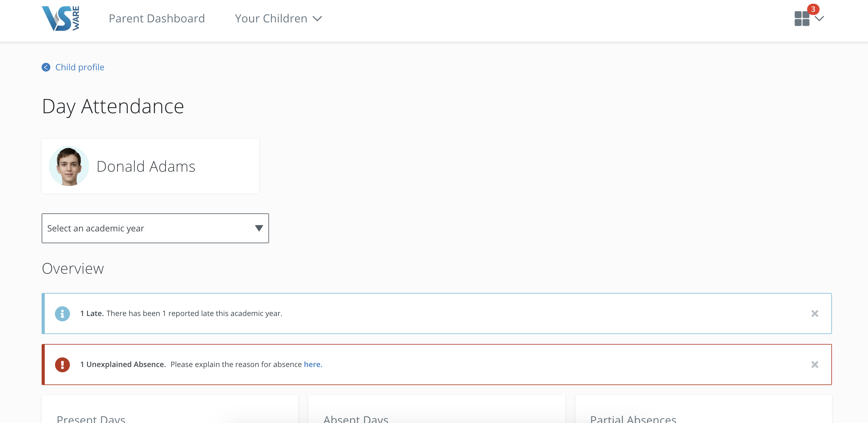Click the chevron beside the apps grid

coord(820,19)
